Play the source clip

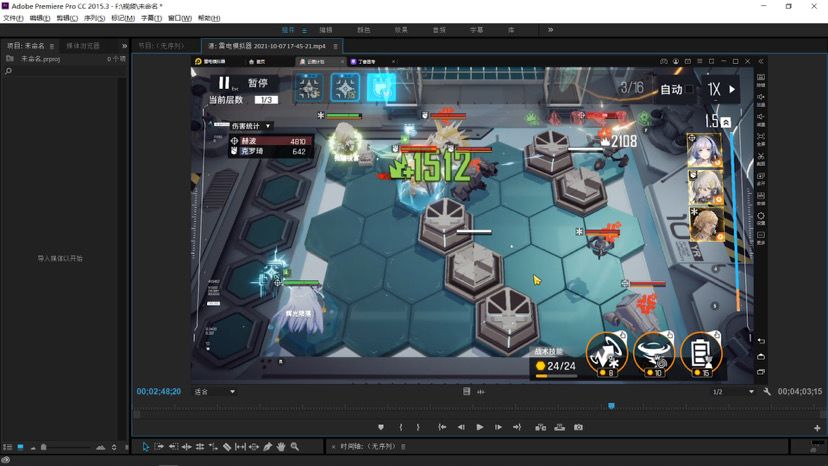tap(479, 427)
